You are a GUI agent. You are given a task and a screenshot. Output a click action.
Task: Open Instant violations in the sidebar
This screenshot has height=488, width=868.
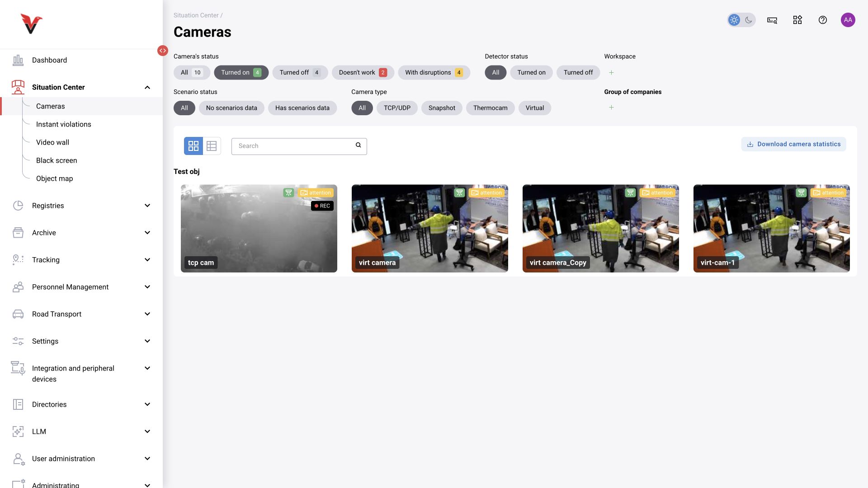click(x=64, y=124)
